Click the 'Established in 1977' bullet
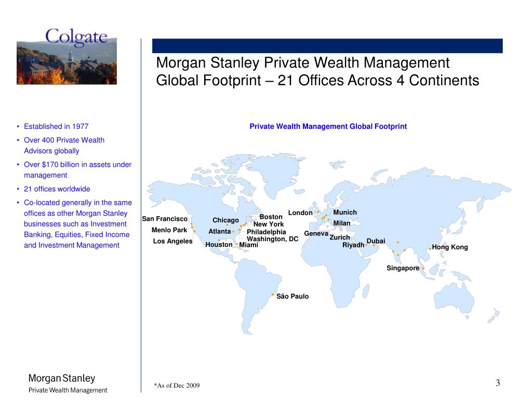532x411 pixels. click(56, 126)
